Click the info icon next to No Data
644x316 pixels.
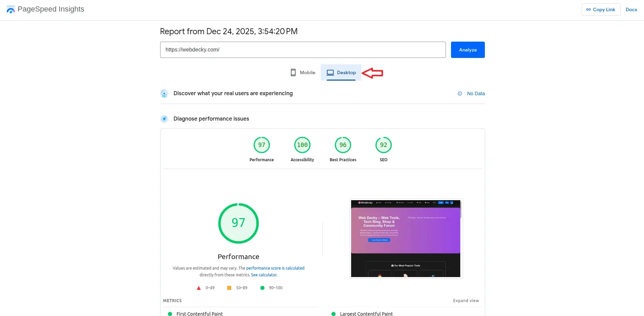[x=459, y=93]
